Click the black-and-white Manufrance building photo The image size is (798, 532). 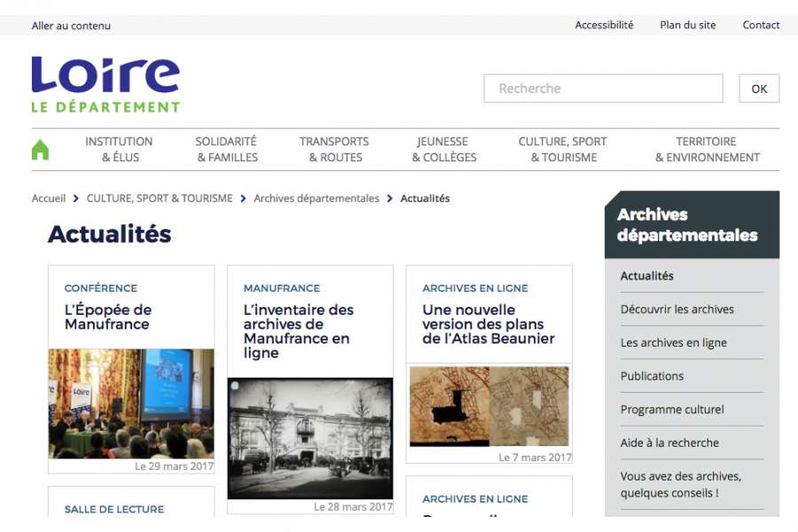pyautogui.click(x=310, y=438)
